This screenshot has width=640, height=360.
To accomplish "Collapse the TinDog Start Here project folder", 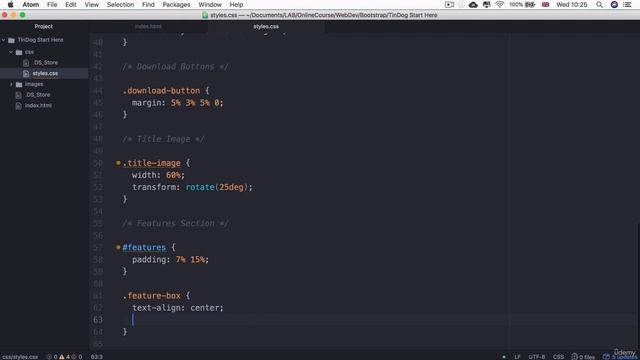I will coord(4,40).
